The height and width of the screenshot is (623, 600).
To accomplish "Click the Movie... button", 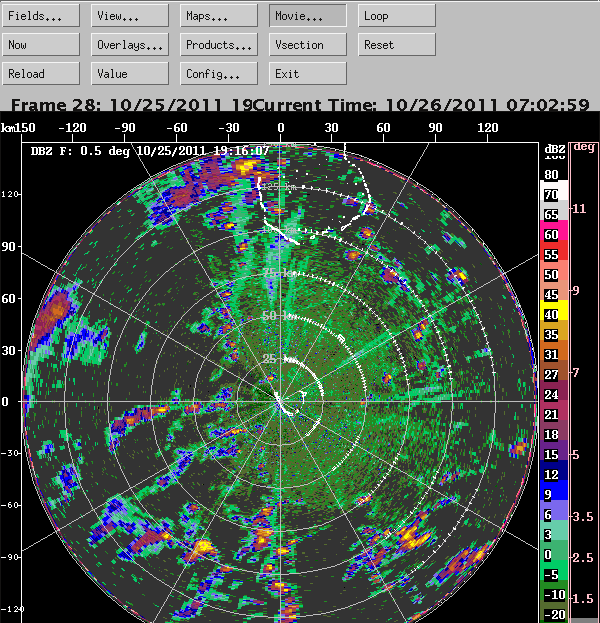I will point(308,16).
